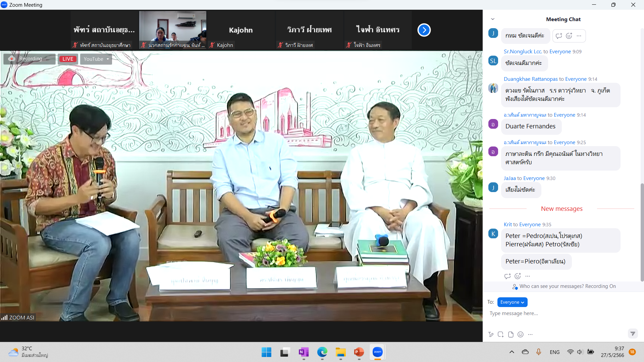Open PowerPoint from taskbar

[359, 352]
